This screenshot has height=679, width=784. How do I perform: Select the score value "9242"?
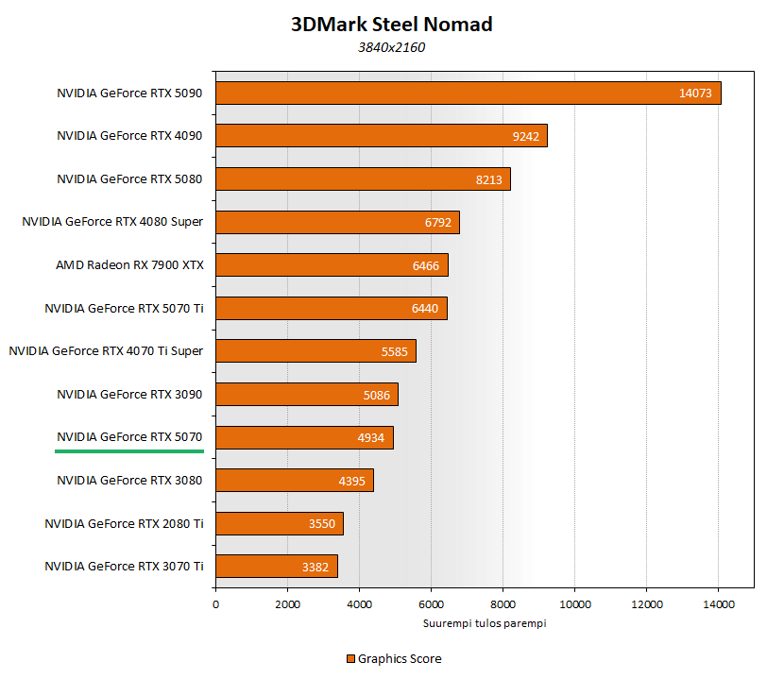coord(526,137)
